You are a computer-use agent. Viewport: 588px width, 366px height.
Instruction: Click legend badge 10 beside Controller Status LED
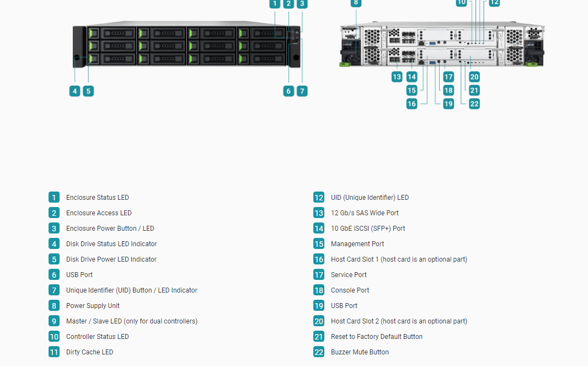tap(54, 337)
